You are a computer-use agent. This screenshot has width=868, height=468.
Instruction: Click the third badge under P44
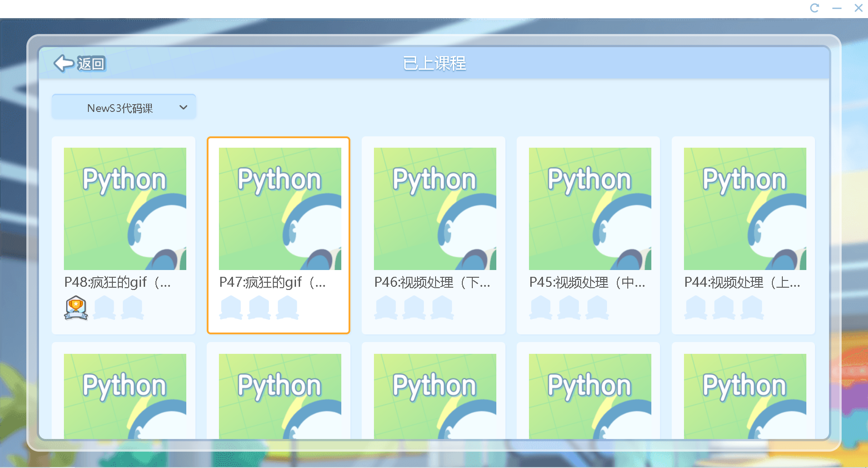[x=753, y=308]
